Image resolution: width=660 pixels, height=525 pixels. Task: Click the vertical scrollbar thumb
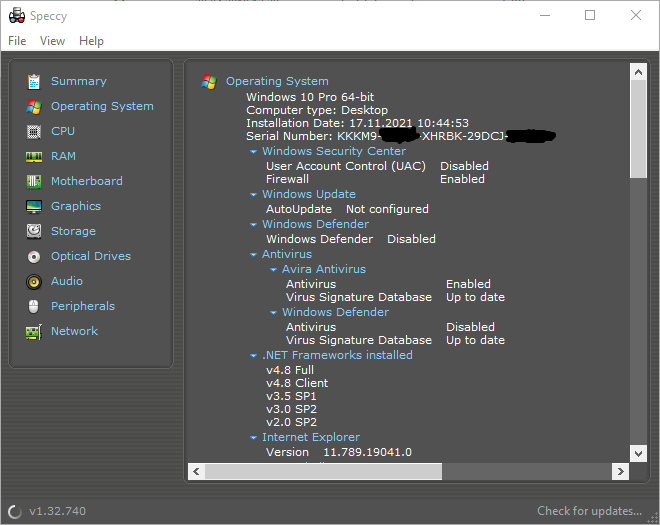point(638,129)
